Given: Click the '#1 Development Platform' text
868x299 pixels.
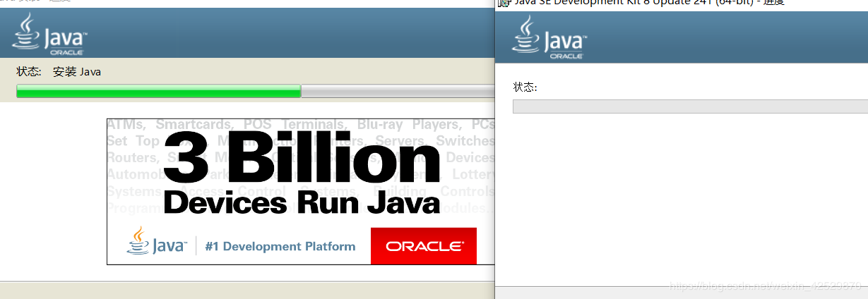Looking at the screenshot, I should 280,247.
